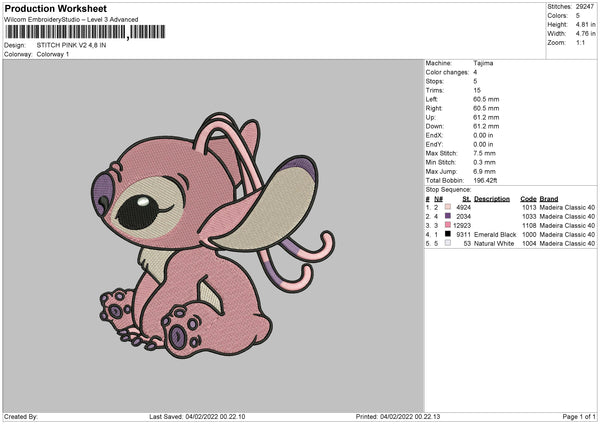Click the pink Stitch embroidery design preview

[x=213, y=235]
